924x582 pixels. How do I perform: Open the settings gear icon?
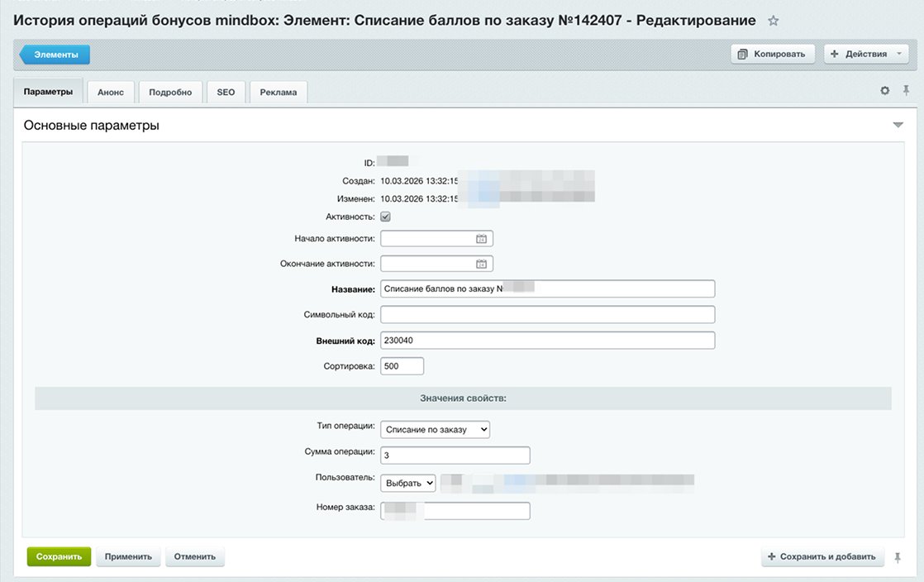point(885,91)
